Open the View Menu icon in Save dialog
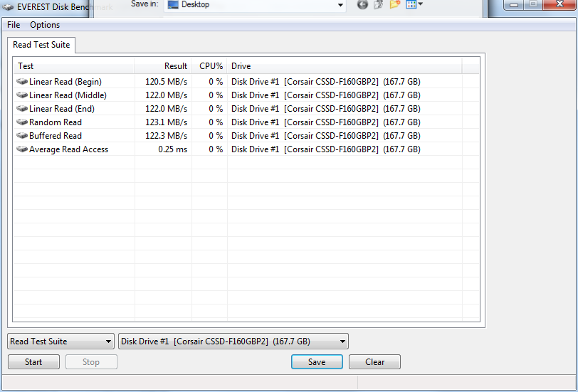Viewport: 578px width, 392px height. click(414, 4)
